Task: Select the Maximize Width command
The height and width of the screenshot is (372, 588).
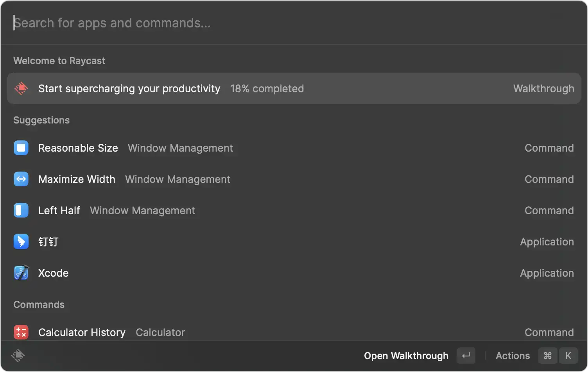Action: pos(77,179)
